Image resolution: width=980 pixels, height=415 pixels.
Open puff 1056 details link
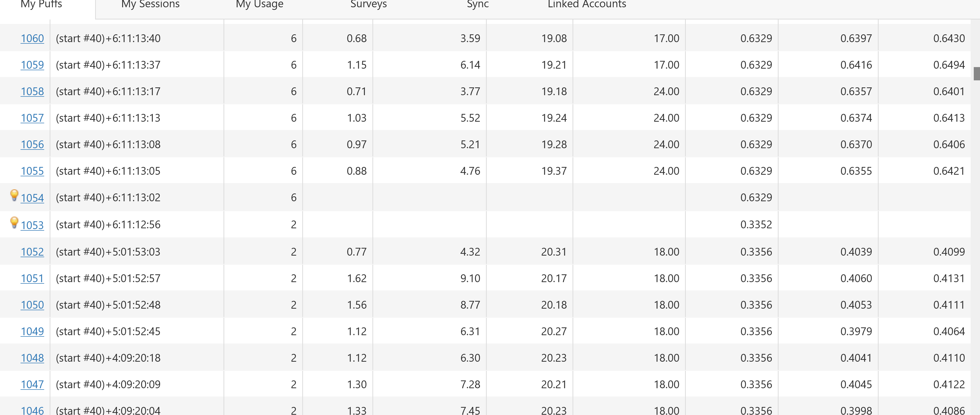[x=32, y=145]
